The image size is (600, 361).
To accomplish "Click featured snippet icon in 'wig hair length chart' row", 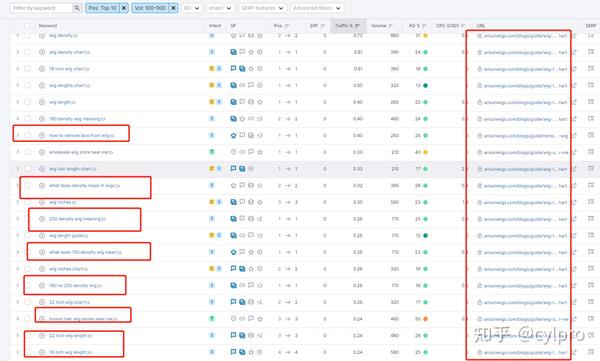I will point(233,168).
